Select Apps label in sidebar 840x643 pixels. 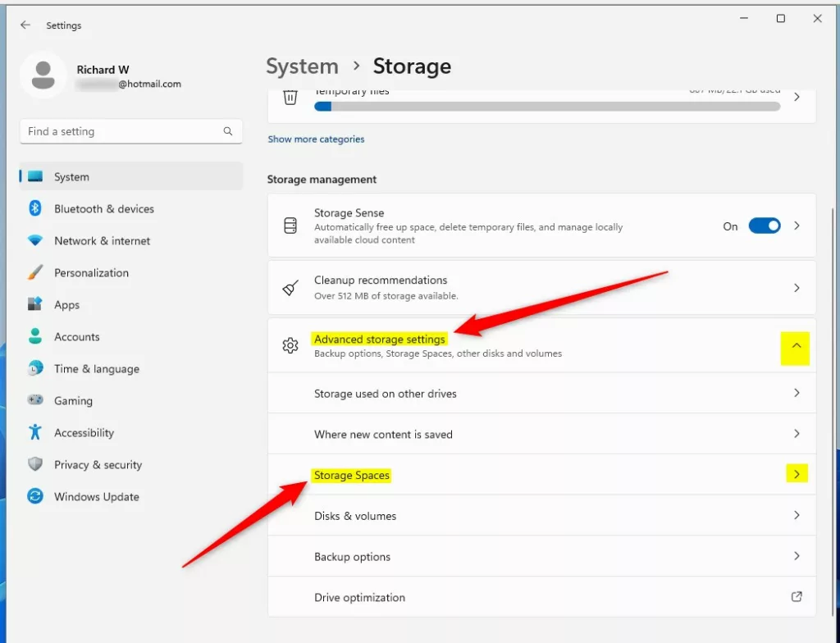(66, 305)
